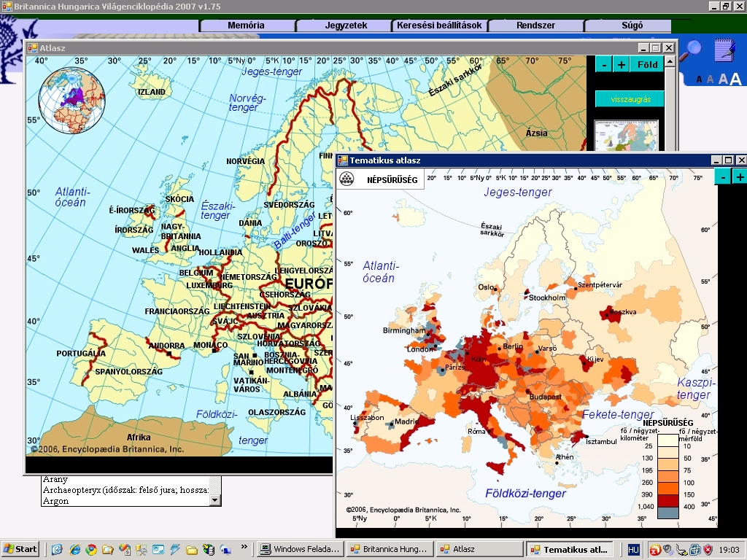The image size is (747, 560).
Task: Click PORTUGÁLIA label on Atlasz map
Action: [81, 354]
